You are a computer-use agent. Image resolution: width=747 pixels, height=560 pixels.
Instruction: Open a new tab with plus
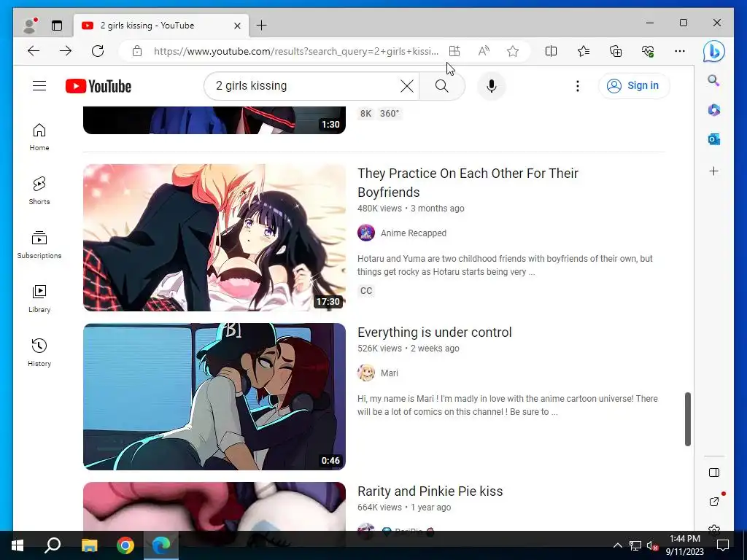point(262,26)
